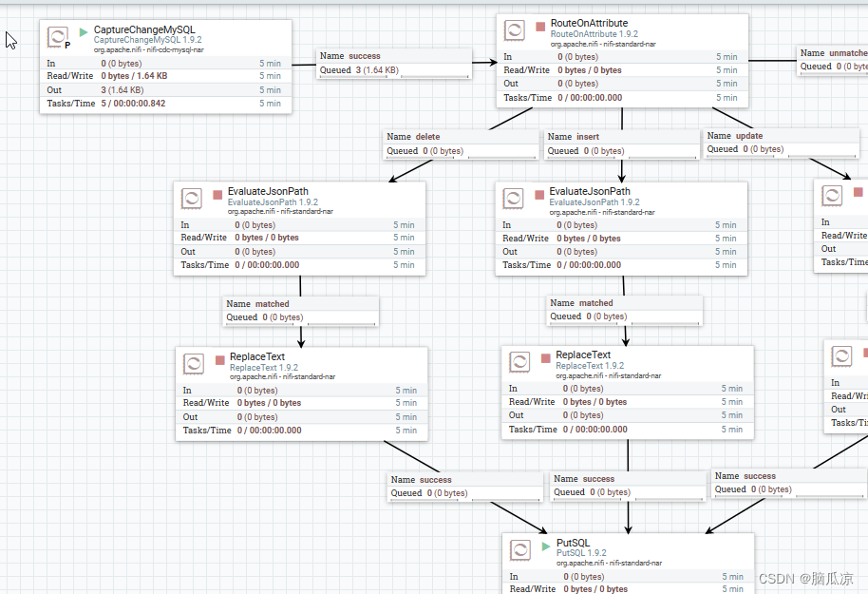This screenshot has width=868, height=594.
Task: Click the processor icon of the cut-off processor under update
Action: 832,196
